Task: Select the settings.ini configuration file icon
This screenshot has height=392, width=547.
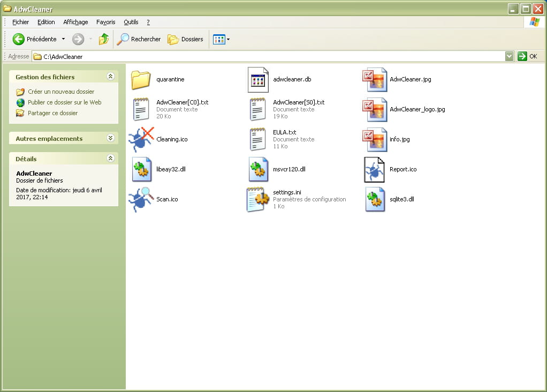Action: click(x=258, y=199)
